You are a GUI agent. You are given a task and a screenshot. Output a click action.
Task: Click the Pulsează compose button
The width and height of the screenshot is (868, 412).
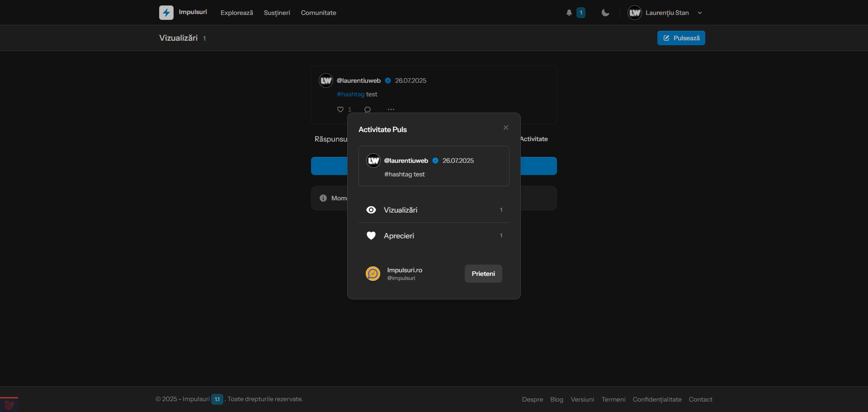pyautogui.click(x=681, y=38)
